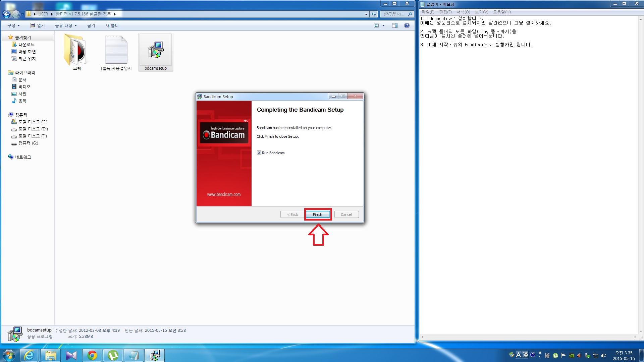The image size is (644, 362).
Task: Click the Cancel button in Bandicam Setup
Action: click(346, 215)
